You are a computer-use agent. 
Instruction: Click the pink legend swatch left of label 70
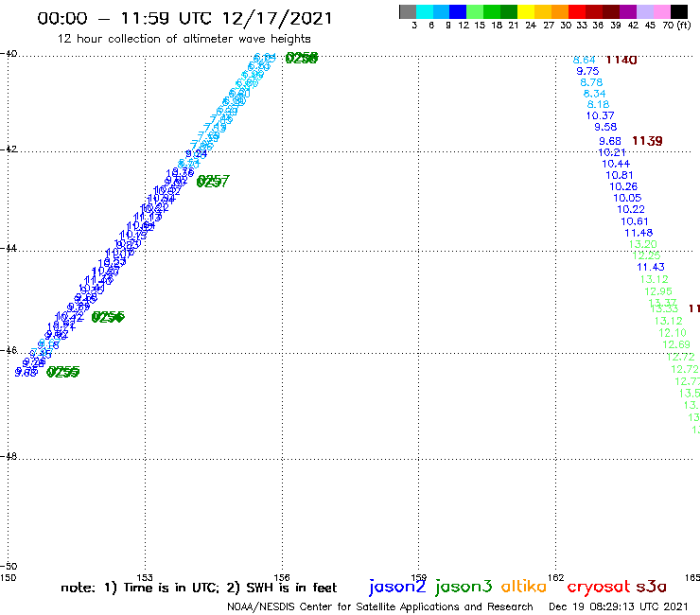[661, 11]
